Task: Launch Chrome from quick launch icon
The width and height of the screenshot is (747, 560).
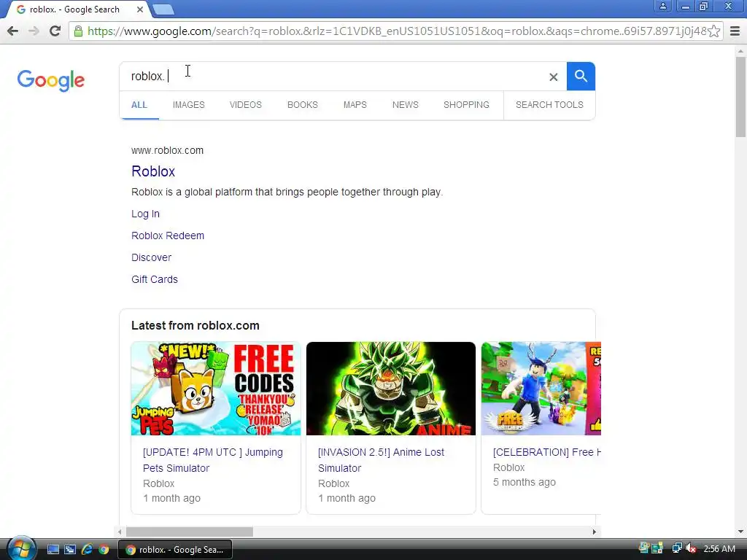Action: tap(104, 550)
